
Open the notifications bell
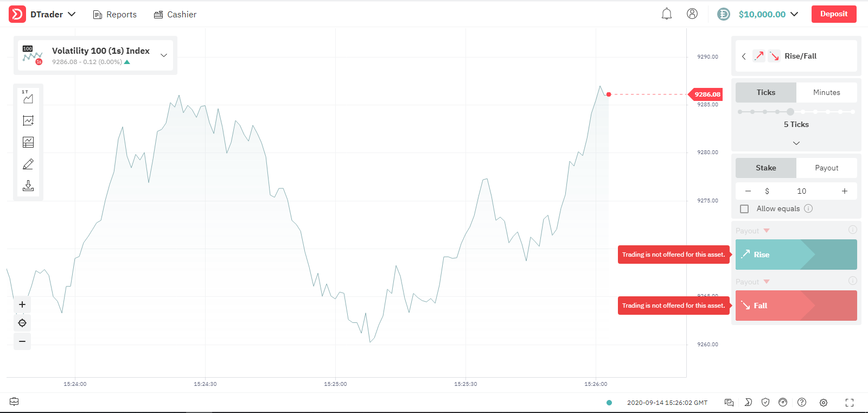coord(667,14)
